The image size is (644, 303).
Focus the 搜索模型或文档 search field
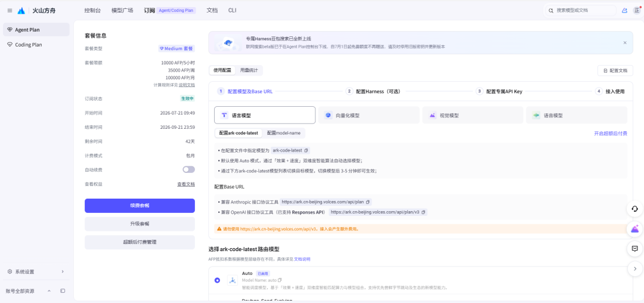[580, 11]
